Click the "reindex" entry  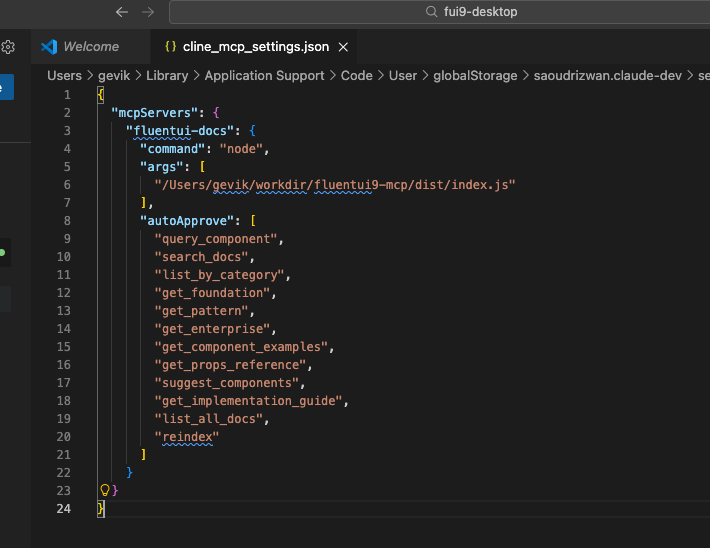pos(187,437)
